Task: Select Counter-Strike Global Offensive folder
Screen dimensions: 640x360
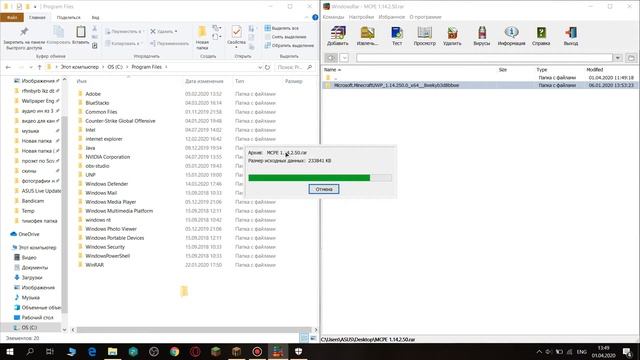Action: [x=120, y=121]
